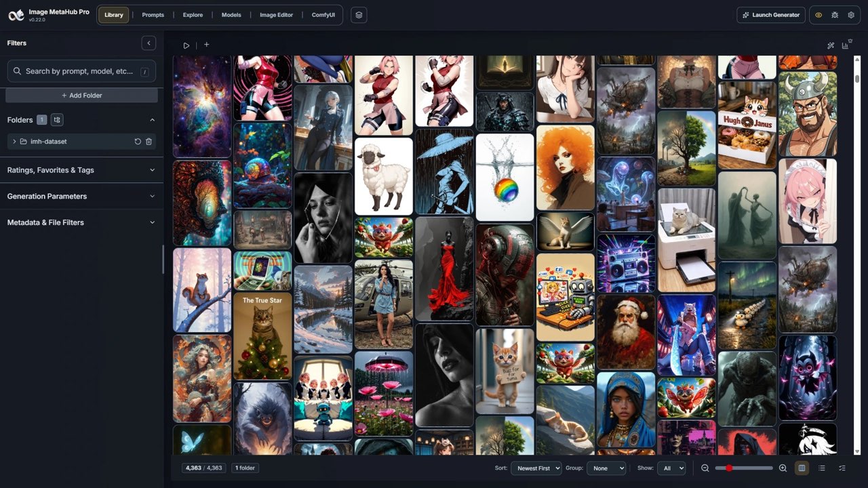Expand Ratings, Favorites & Tags section
Viewport: 868px width, 488px height.
point(81,170)
